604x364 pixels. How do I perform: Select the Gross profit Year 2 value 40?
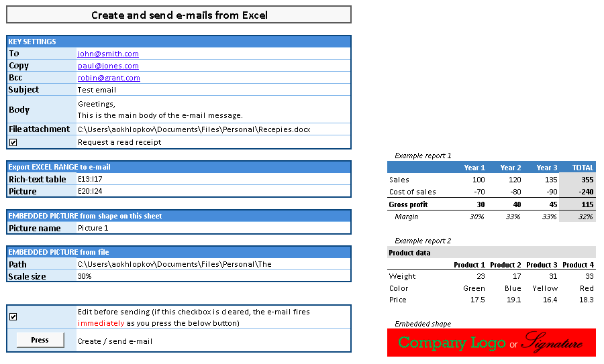[517, 204]
